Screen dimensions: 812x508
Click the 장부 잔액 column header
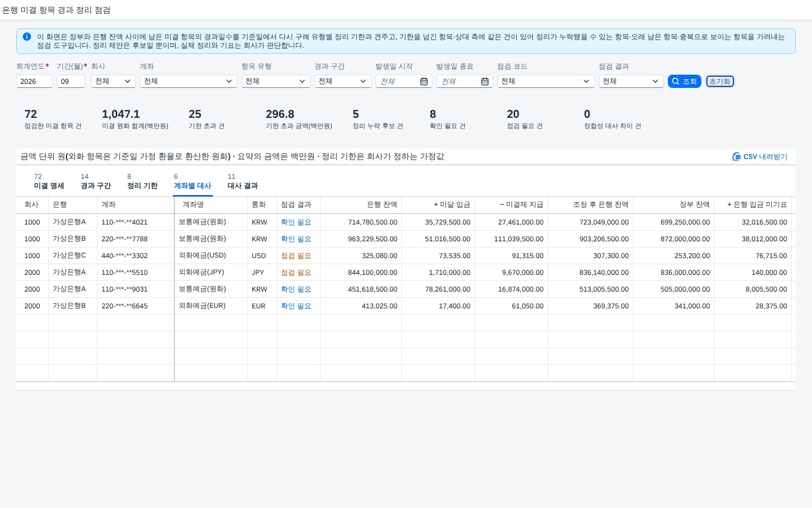coord(674,205)
